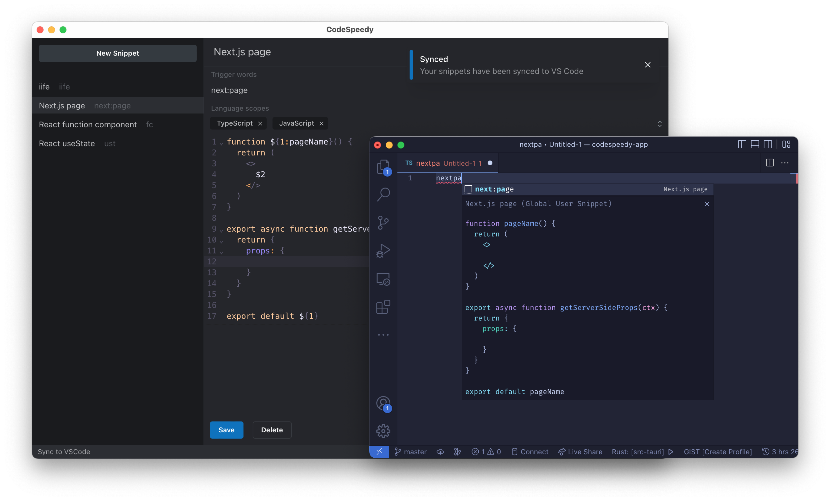
Task: Show additional views ellipsis in activity bar
Action: pyautogui.click(x=383, y=335)
